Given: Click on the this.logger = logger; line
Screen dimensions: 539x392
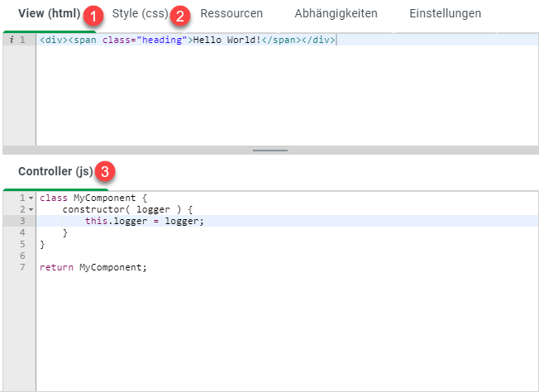Looking at the screenshot, I should pyautogui.click(x=144, y=222).
